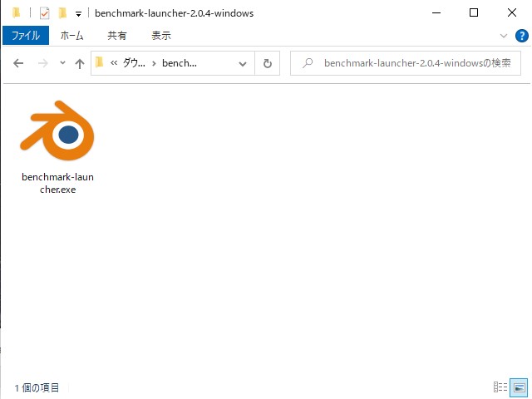The image size is (532, 399).
Task: Select the bench... breadcrumb segment
Action: tap(180, 63)
